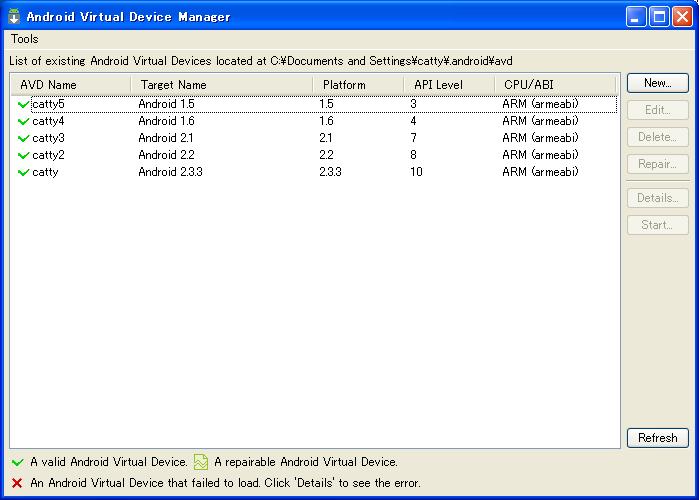
Task: Click the Android 2.2 target name cell
Action: tap(166, 155)
